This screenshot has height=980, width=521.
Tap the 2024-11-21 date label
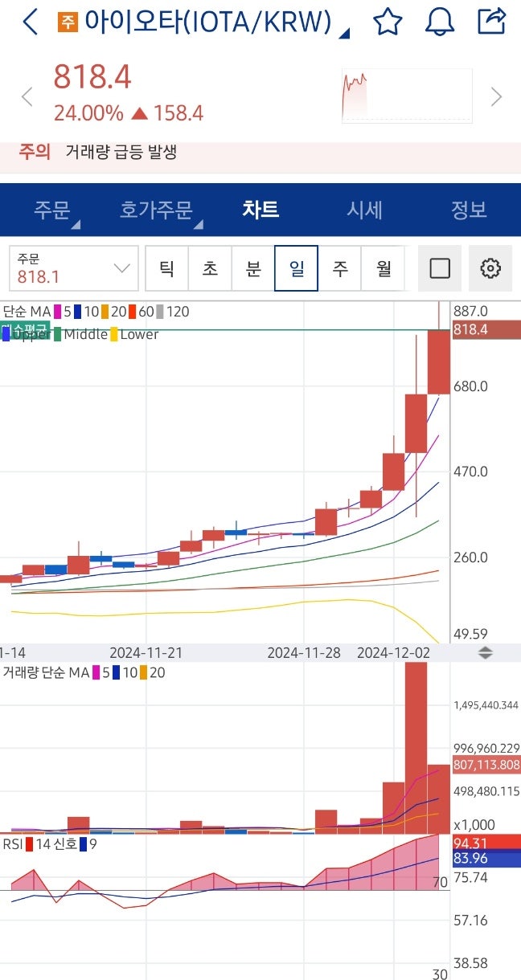(x=146, y=653)
